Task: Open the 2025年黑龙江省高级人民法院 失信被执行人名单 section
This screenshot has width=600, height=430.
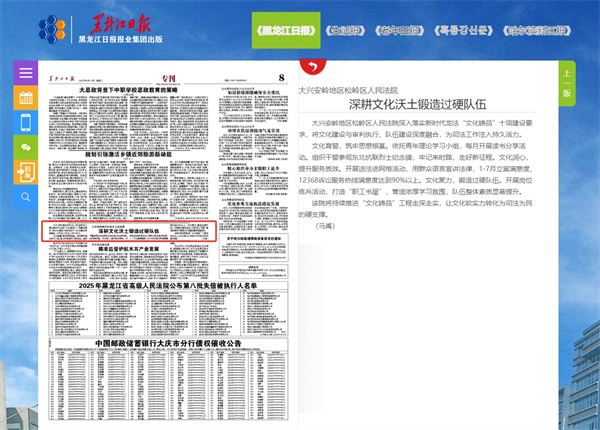Action: click(168, 286)
